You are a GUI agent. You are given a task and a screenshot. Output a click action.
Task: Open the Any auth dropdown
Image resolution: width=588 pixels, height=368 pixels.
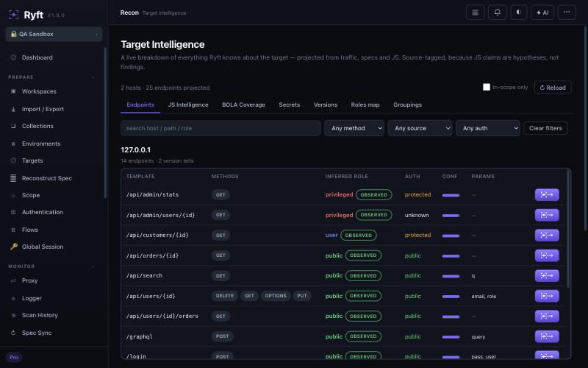coord(488,128)
